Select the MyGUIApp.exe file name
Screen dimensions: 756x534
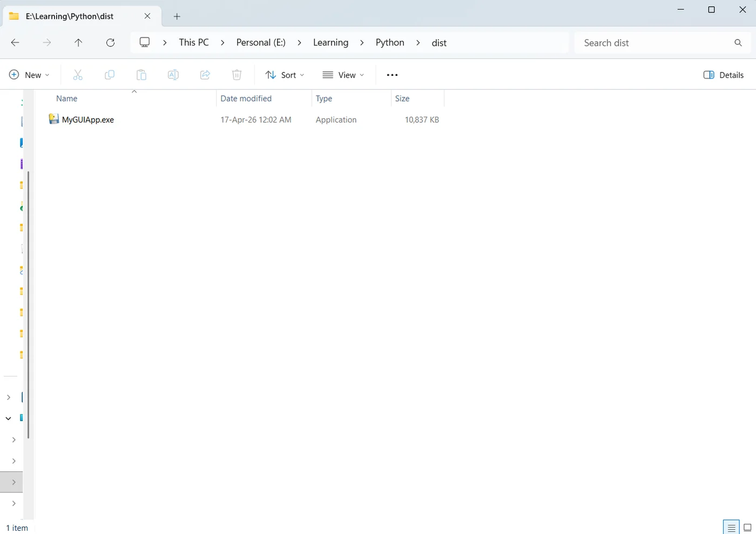[88, 120]
